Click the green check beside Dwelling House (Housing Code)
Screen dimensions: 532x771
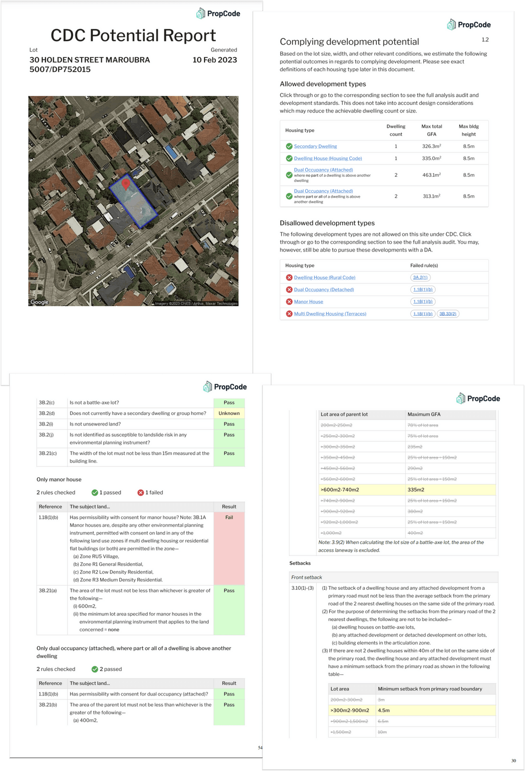(289, 158)
